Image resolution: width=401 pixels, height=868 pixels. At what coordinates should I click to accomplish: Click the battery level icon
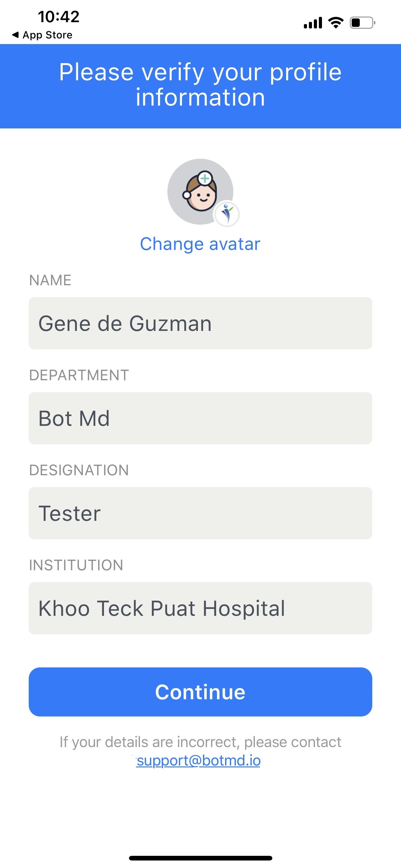pyautogui.click(x=362, y=23)
